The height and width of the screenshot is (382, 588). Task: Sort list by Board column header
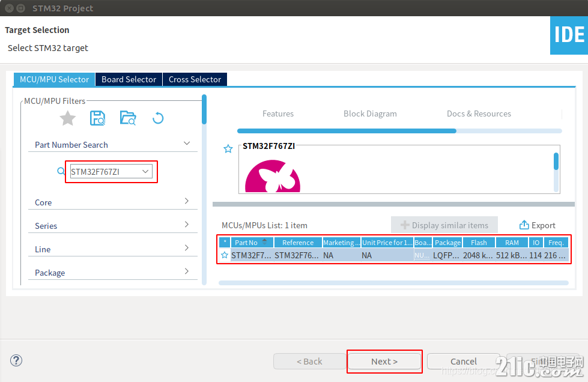423,243
